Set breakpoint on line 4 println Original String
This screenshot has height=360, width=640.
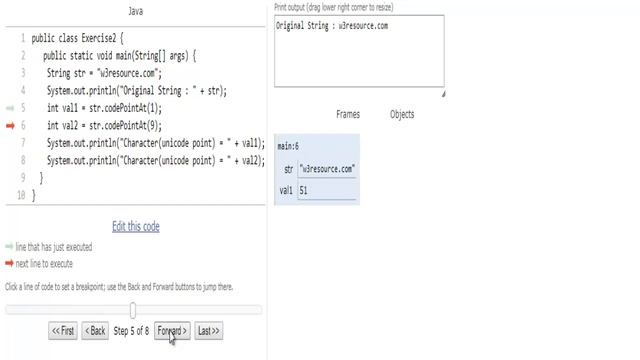[x=137, y=91]
